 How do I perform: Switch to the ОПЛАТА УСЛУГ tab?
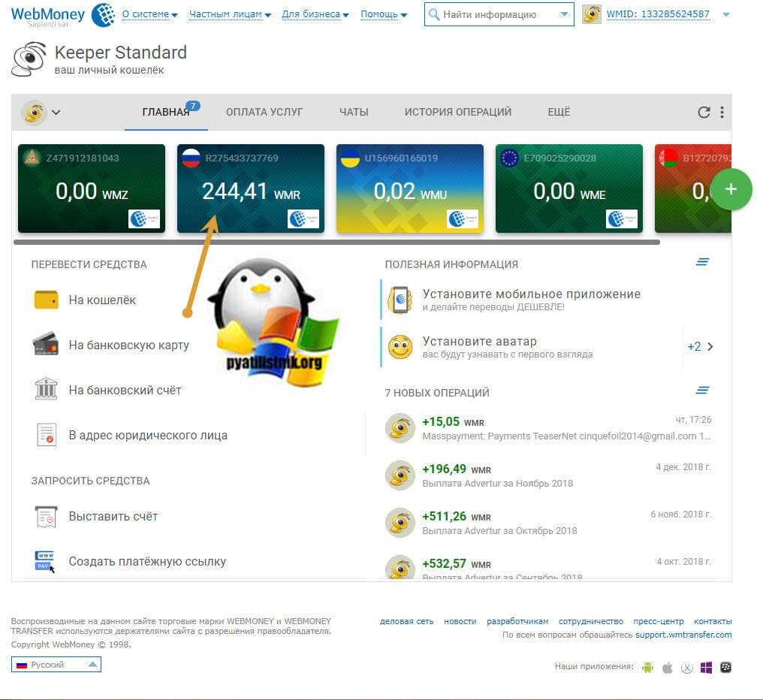[x=264, y=112]
